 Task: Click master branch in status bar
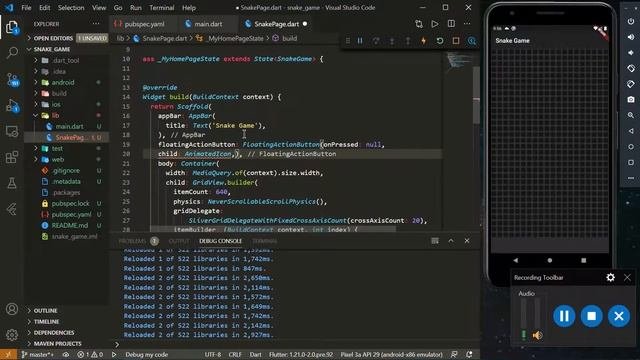[x=37, y=354]
